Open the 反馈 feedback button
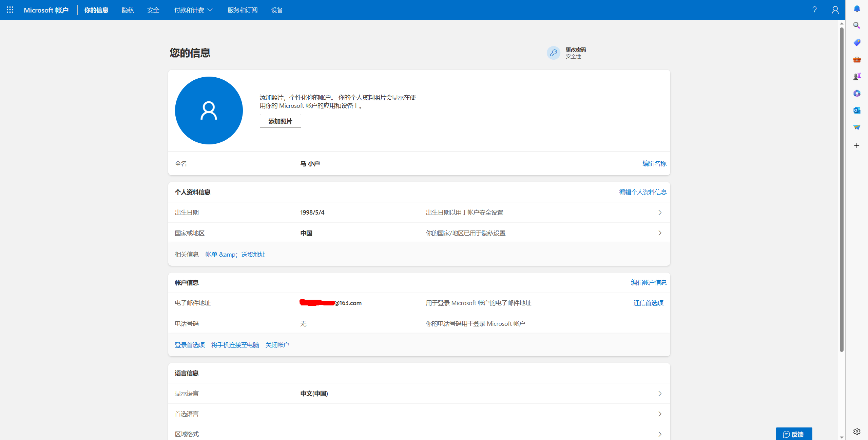The height and width of the screenshot is (440, 868). point(794,434)
